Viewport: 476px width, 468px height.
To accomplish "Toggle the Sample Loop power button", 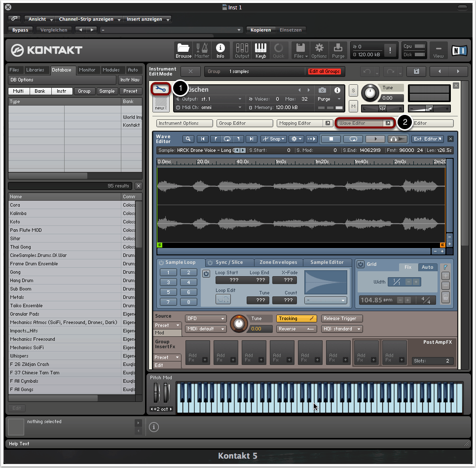I will tap(161, 263).
